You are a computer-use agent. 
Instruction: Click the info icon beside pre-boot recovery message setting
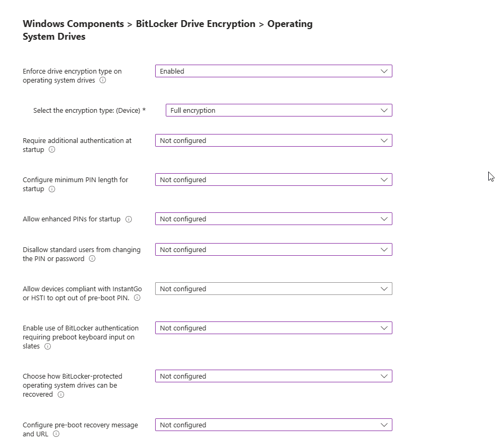[x=57, y=434]
